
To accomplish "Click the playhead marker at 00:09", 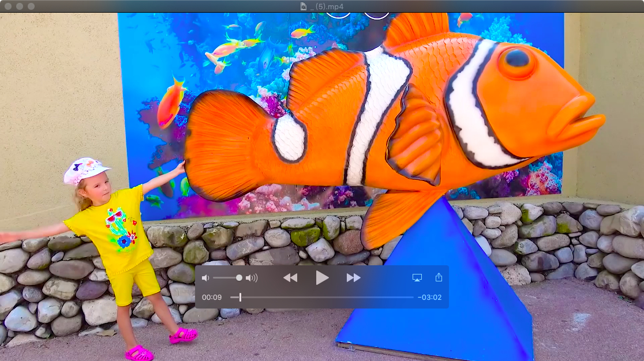I will coord(240,297).
